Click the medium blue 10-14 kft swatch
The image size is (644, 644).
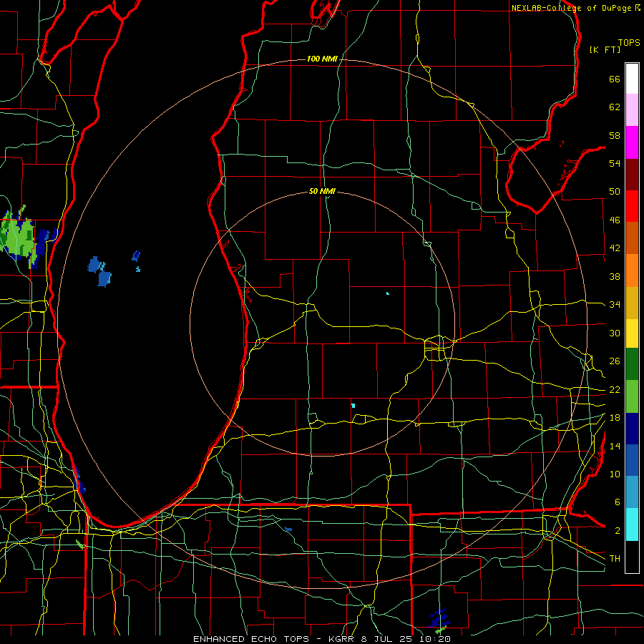click(632, 460)
